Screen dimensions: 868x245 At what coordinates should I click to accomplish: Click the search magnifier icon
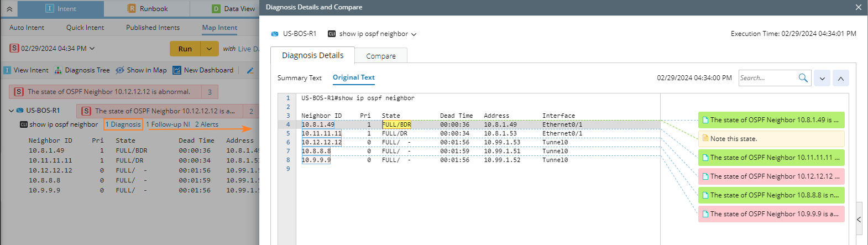pos(803,78)
